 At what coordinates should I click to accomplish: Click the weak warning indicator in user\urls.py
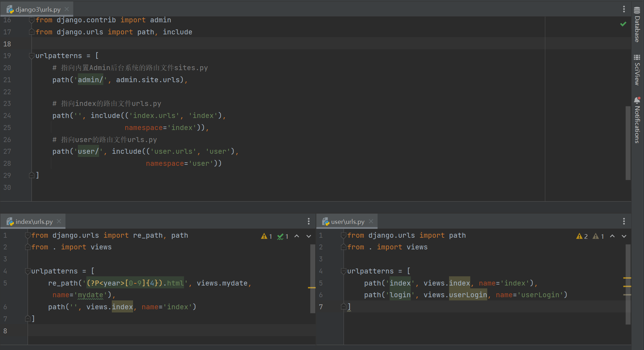coord(598,236)
